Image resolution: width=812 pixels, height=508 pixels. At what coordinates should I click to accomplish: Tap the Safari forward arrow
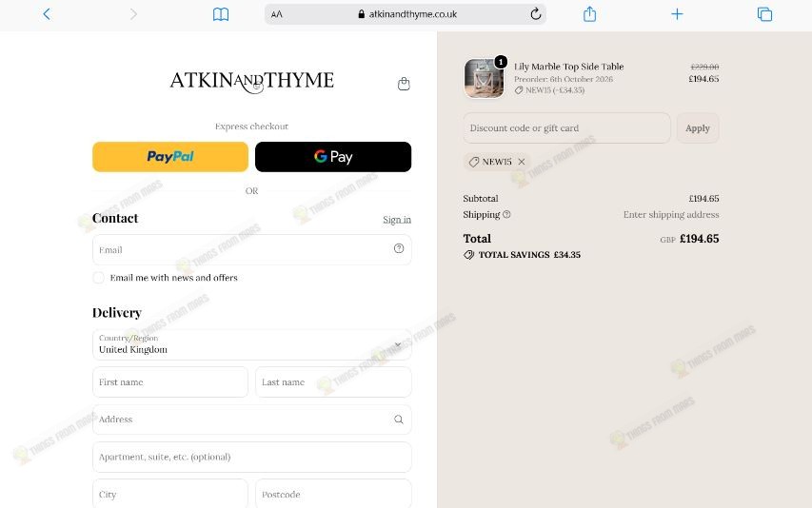pyautogui.click(x=133, y=14)
